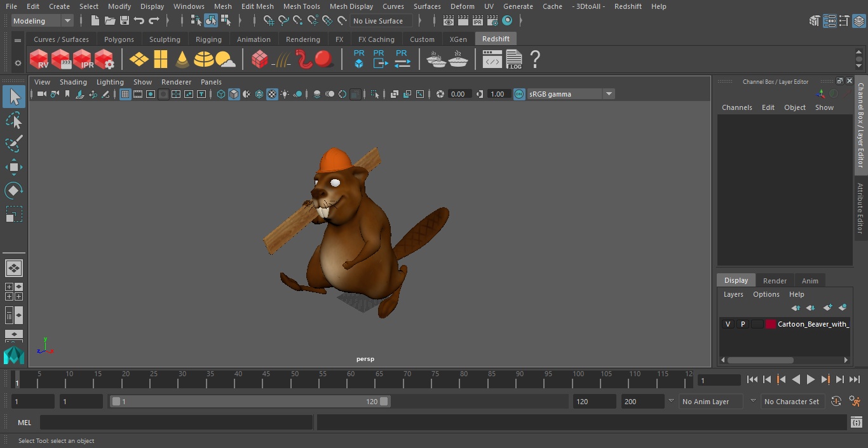Toggle visibility V of Cartoon_Beaver layer
This screenshot has height=448, width=868.
tap(728, 324)
